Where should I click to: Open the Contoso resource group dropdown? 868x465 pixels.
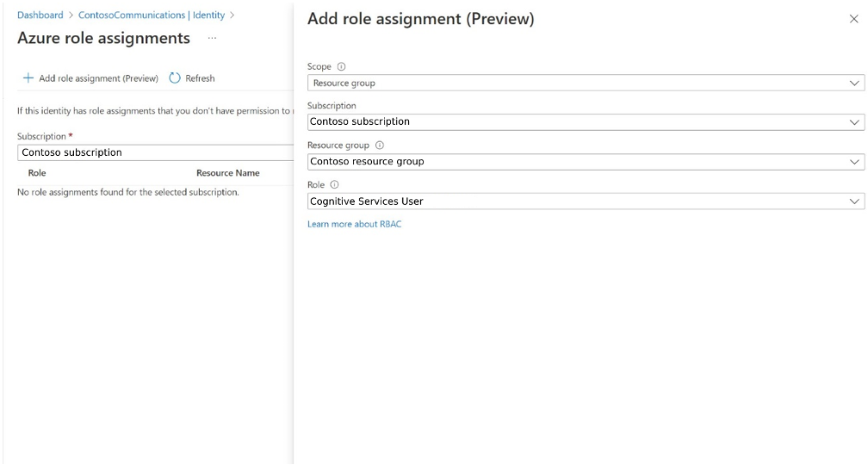tap(586, 162)
